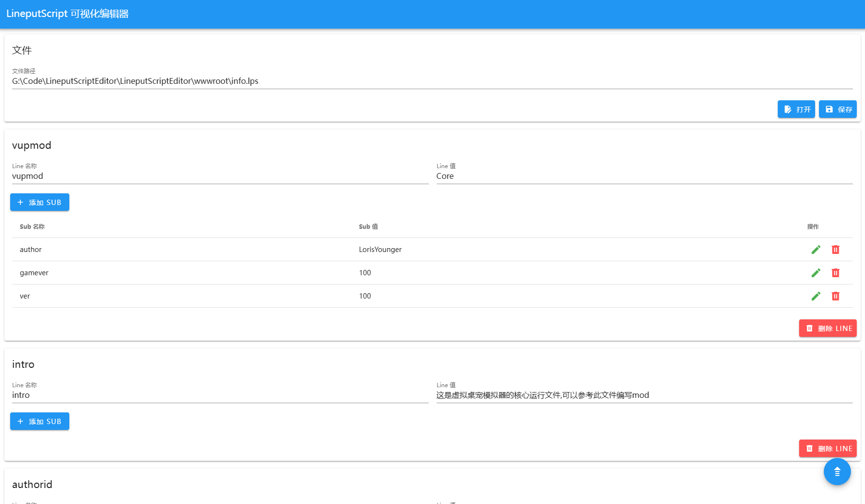
Task: Click the 文件 section heading
Action: click(x=22, y=50)
